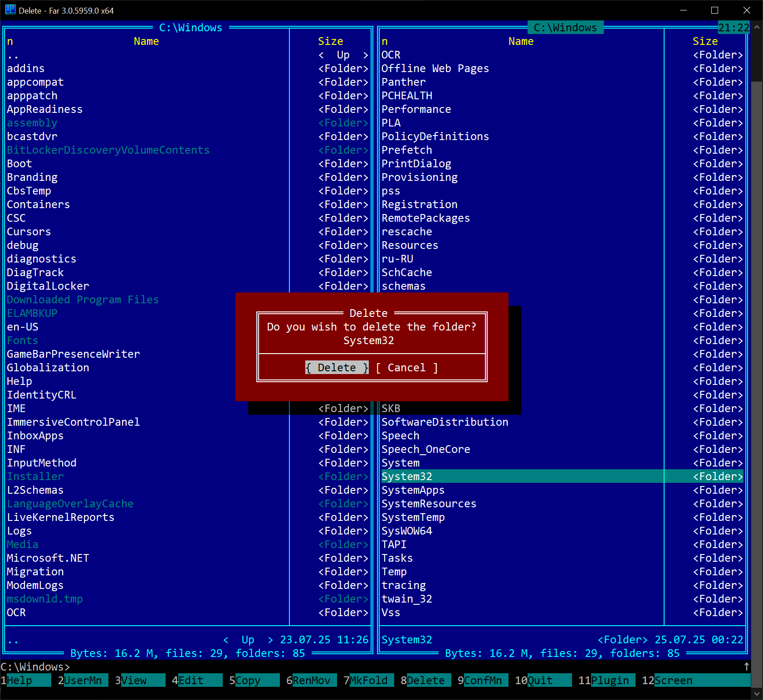Open the 2 UserMn key bar item
This screenshot has height=700, width=763.
(x=83, y=681)
